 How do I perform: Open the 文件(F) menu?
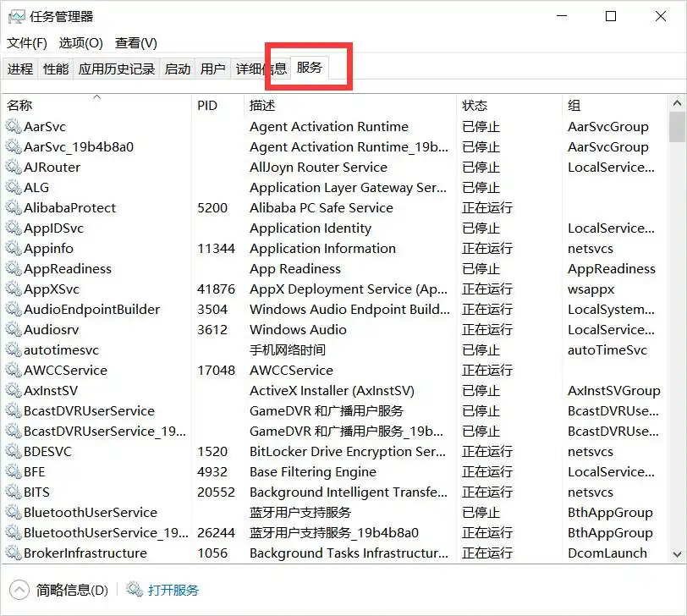point(27,43)
